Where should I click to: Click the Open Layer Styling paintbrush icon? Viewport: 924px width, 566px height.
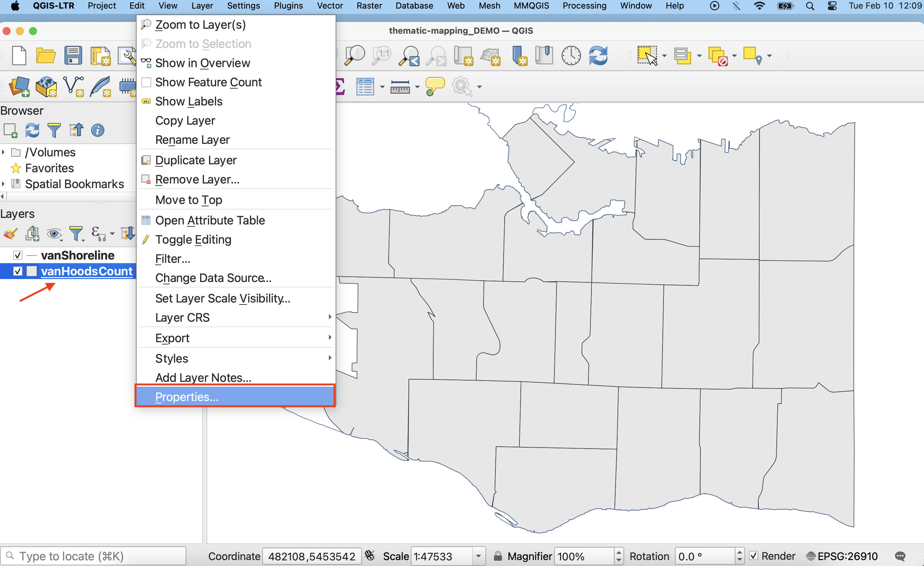pos(10,233)
